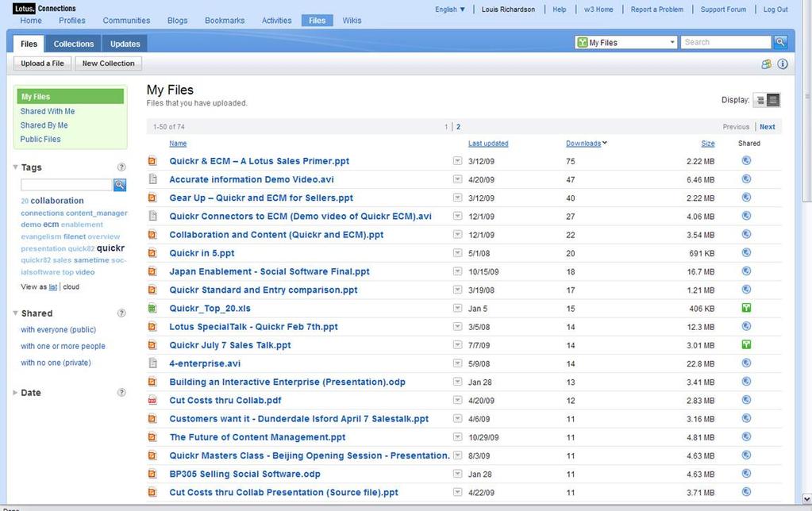Click file icon for Lotus SpecialTalk Quickr Feb 7th
Screen dimensions: 812x511
pos(152,327)
